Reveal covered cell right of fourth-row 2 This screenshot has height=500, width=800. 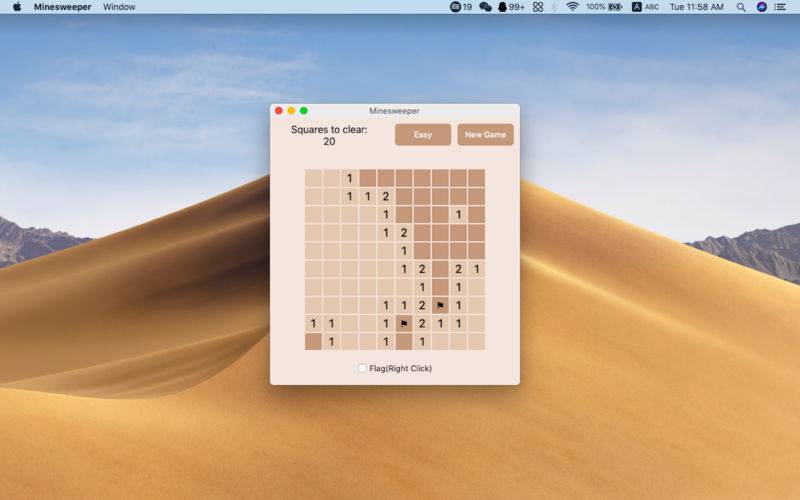(x=422, y=233)
